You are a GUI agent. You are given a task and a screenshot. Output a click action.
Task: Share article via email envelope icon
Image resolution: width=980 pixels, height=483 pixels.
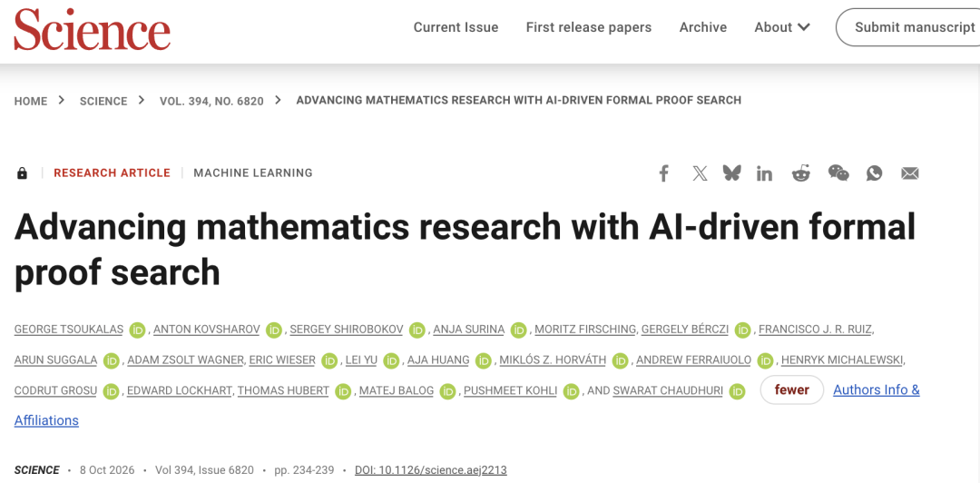click(910, 173)
